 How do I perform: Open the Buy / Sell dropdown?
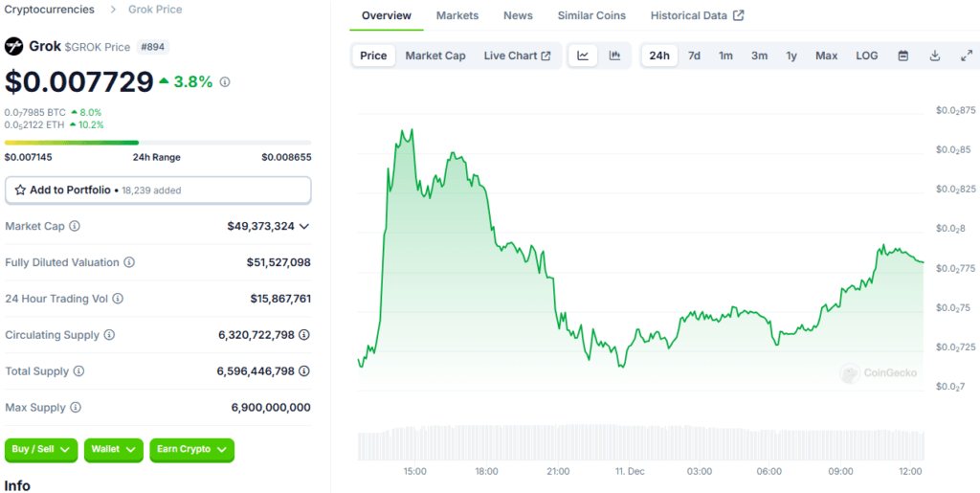(41, 450)
